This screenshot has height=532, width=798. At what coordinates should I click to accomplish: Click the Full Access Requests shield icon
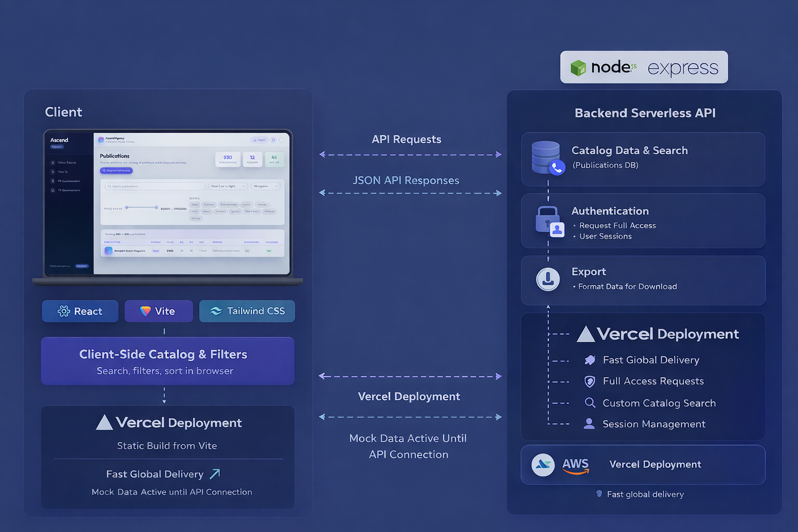click(x=590, y=382)
